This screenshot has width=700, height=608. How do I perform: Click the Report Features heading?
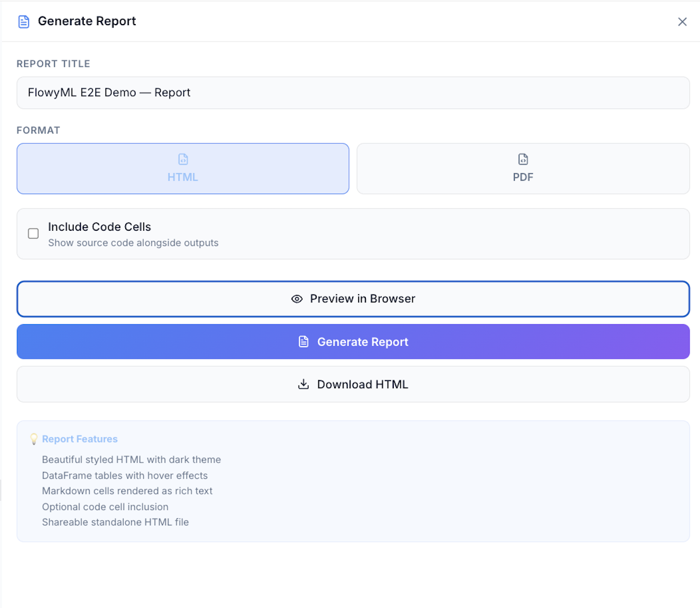(x=80, y=439)
